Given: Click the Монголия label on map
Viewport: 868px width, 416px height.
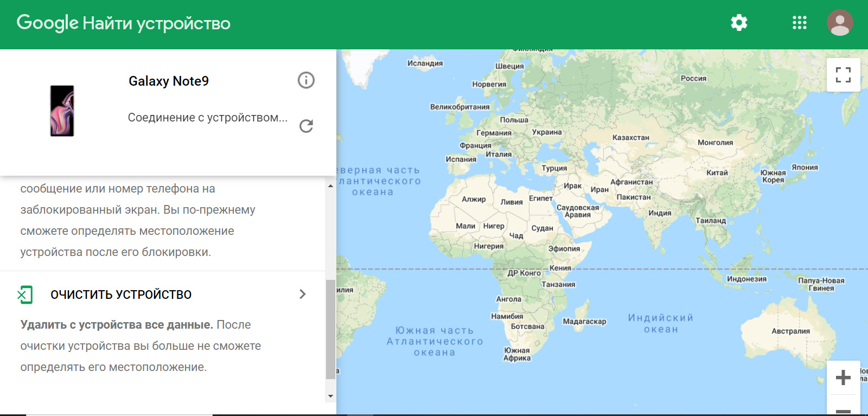Looking at the screenshot, I should (x=716, y=143).
